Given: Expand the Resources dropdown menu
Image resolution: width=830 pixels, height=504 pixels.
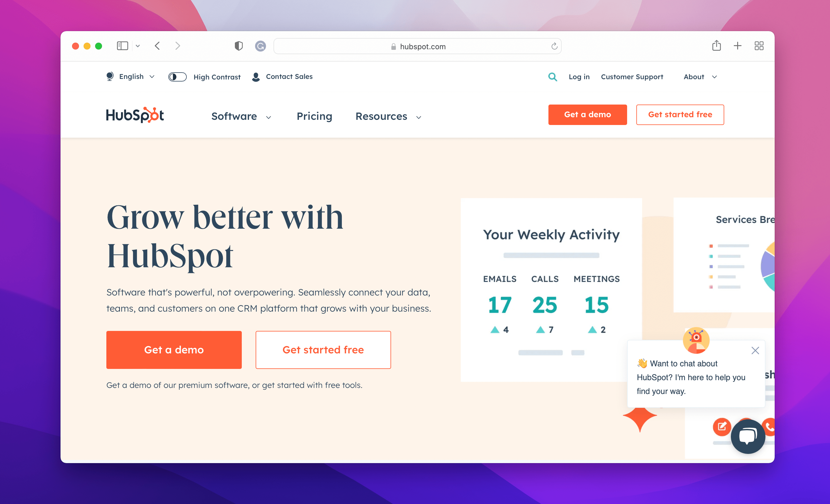Looking at the screenshot, I should pos(388,116).
